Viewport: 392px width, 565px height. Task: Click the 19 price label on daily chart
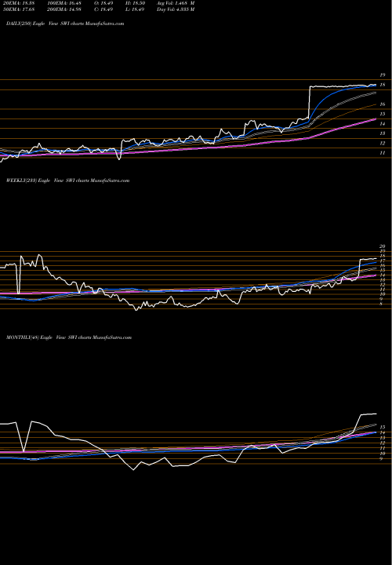point(383,75)
